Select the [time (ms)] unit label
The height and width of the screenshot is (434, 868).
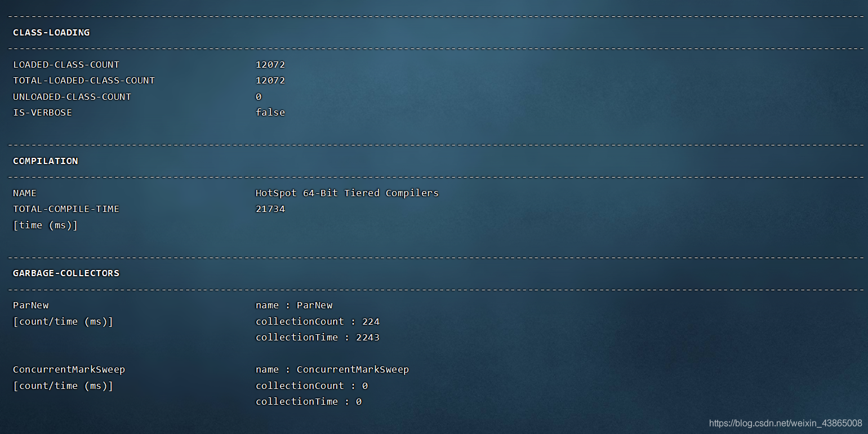[x=46, y=225]
